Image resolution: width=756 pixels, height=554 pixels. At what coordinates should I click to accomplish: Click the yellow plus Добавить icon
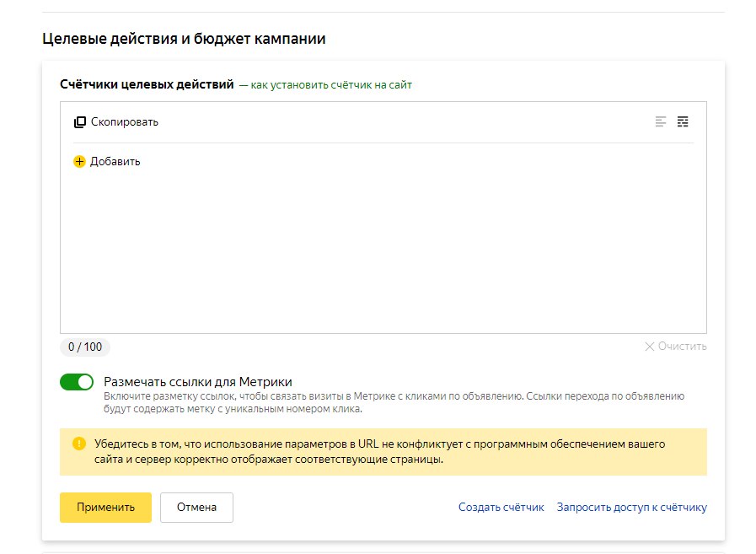tap(79, 161)
